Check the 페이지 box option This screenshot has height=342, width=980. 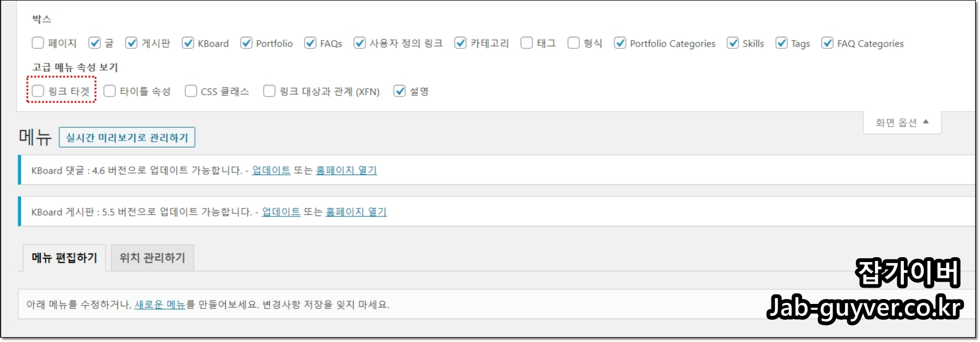pos(38,42)
